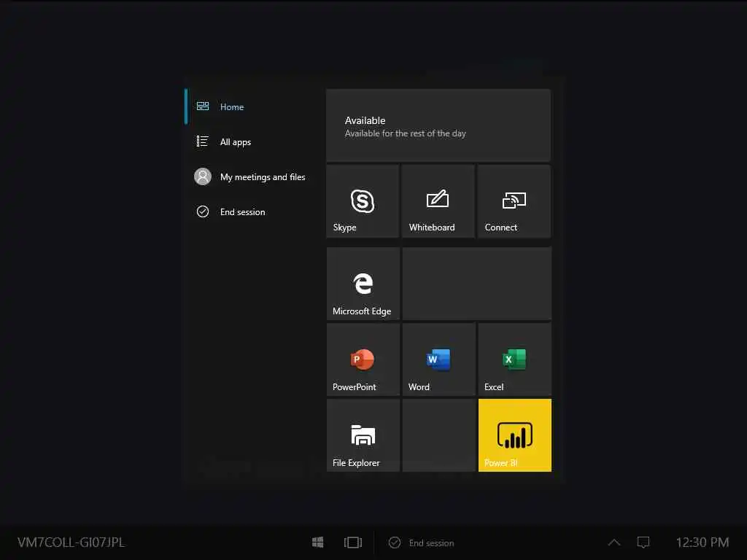Click End session on the taskbar
The width and height of the screenshot is (747, 560).
tap(421, 542)
